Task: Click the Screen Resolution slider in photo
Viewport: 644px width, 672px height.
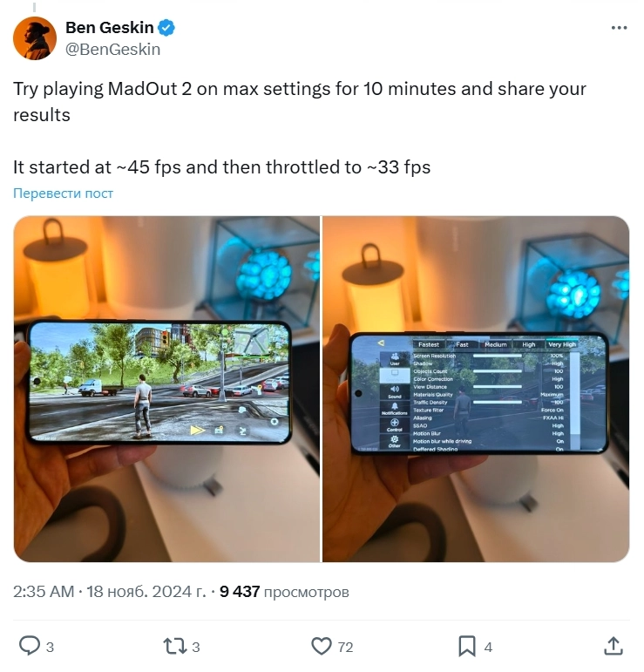Action: 497,356
